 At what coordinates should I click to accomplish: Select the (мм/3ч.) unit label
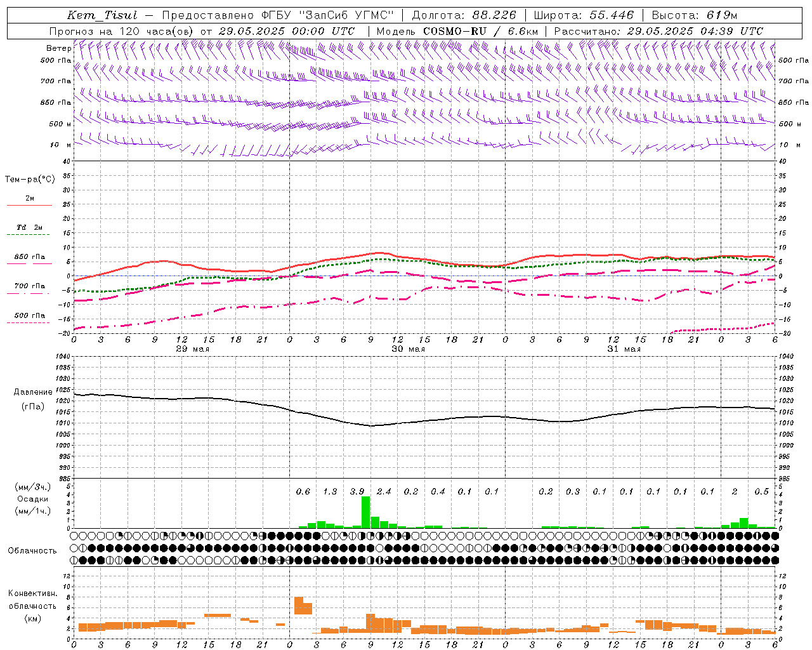33,487
